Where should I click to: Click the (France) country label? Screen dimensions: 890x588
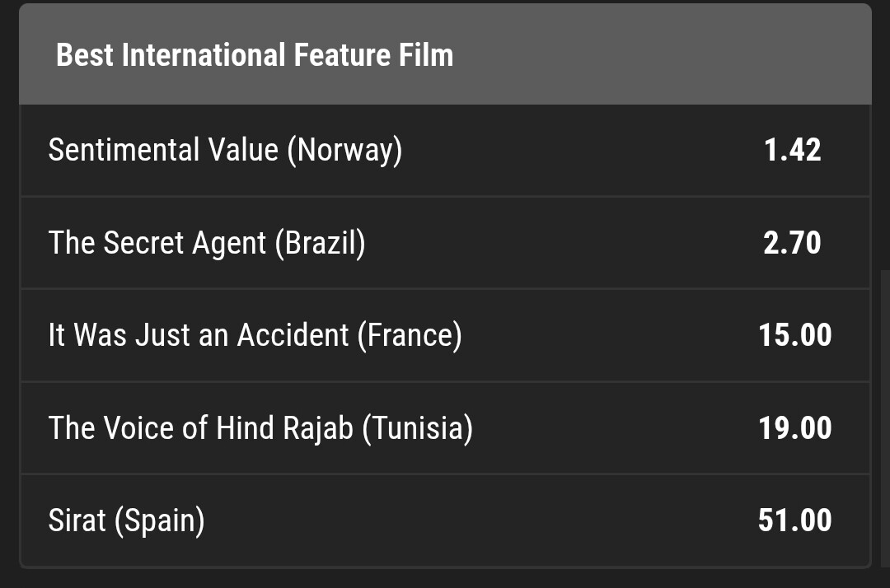[x=410, y=335]
